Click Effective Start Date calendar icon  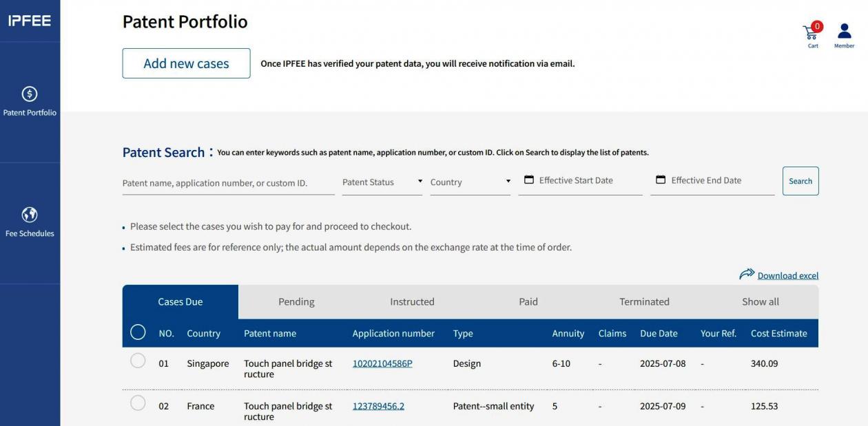click(x=529, y=180)
